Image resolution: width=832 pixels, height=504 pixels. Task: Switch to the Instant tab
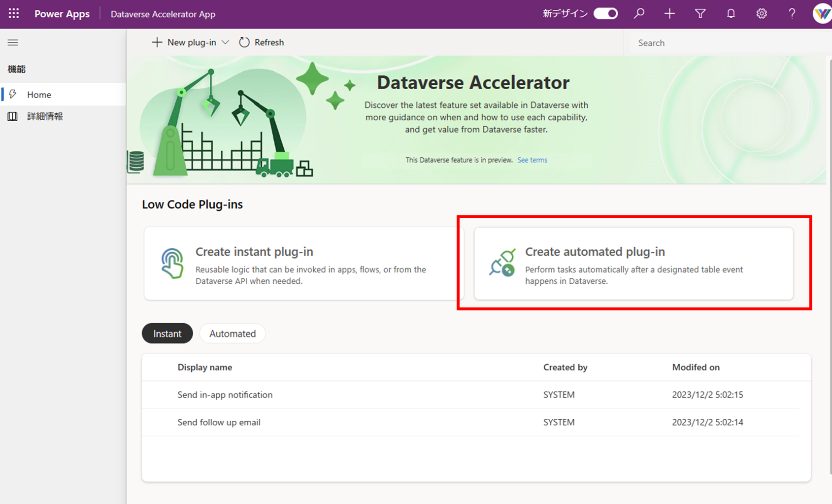point(167,334)
